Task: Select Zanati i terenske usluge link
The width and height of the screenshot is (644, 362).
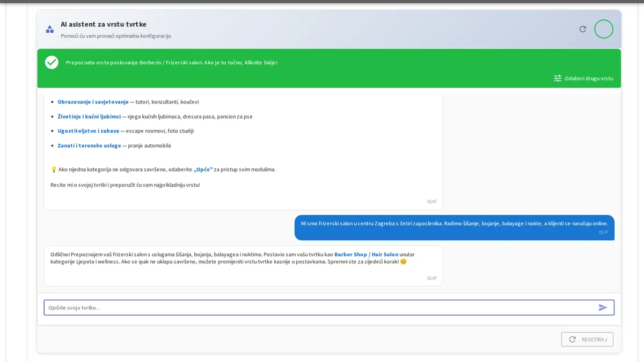Action: [x=89, y=145]
